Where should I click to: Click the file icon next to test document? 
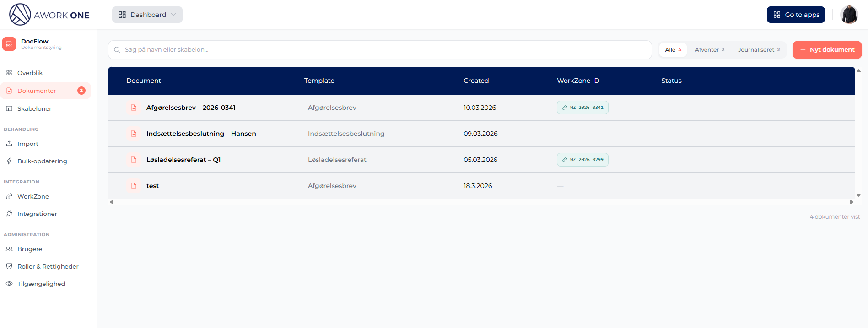coord(134,186)
